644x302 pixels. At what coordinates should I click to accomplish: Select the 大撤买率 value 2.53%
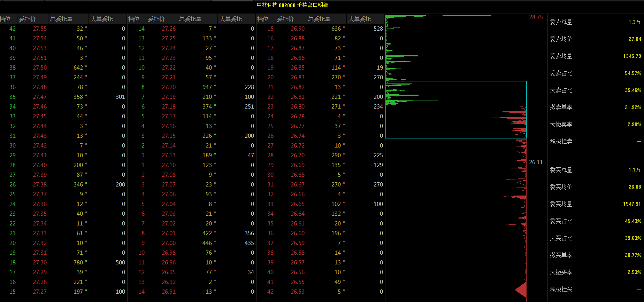pos(634,272)
